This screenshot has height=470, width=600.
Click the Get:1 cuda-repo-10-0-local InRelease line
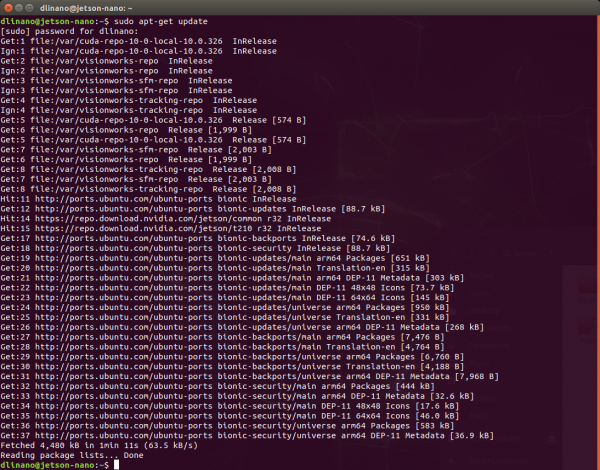click(139, 41)
